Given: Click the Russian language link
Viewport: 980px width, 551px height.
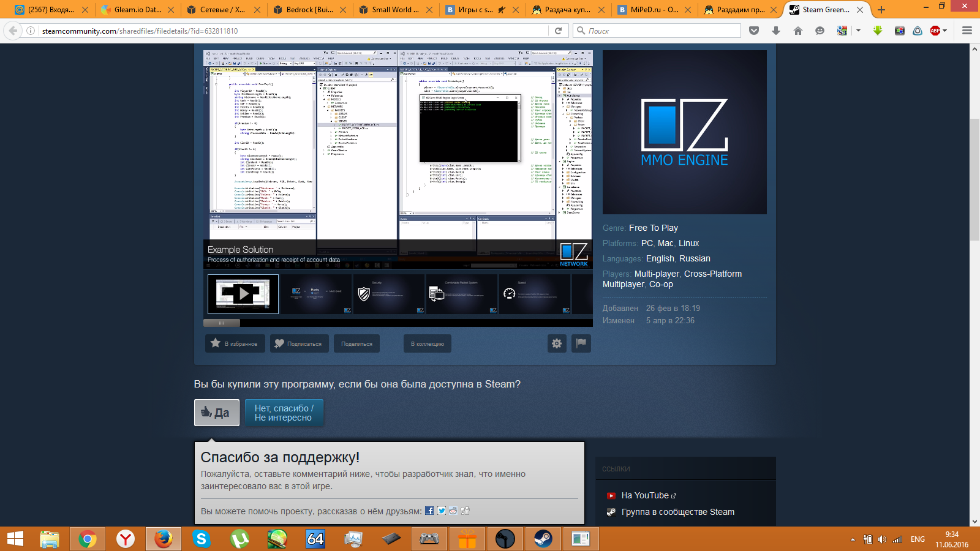Looking at the screenshot, I should (x=695, y=258).
